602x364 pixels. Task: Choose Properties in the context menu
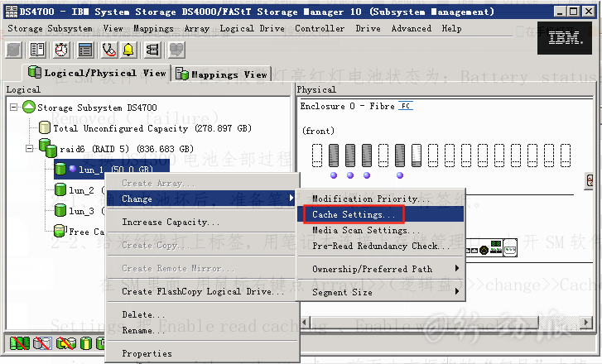click(x=200, y=353)
